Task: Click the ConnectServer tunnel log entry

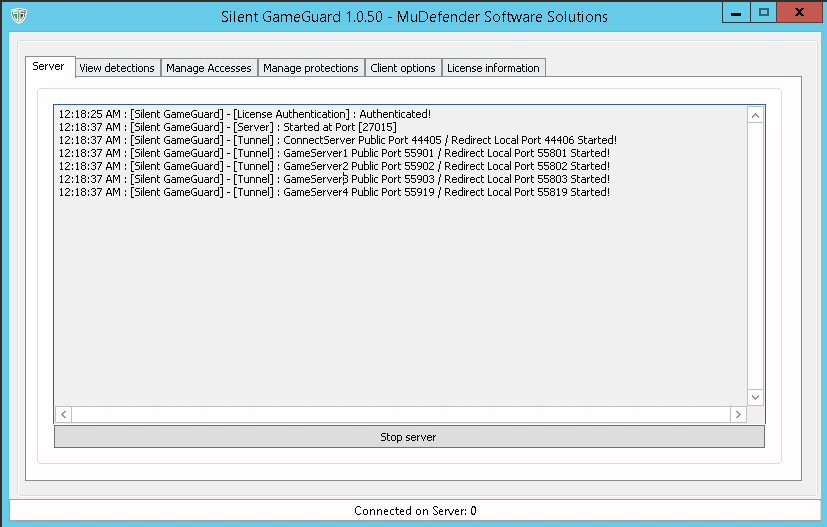Action: 337,140
